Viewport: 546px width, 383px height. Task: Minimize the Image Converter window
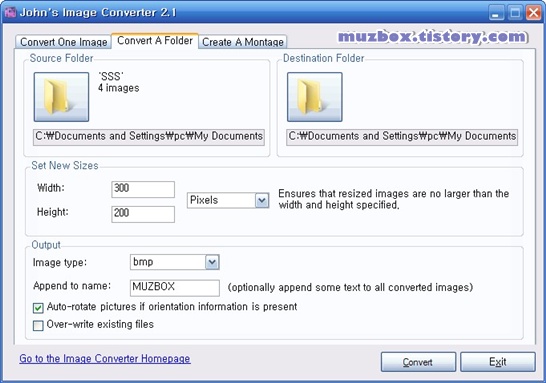coord(496,13)
